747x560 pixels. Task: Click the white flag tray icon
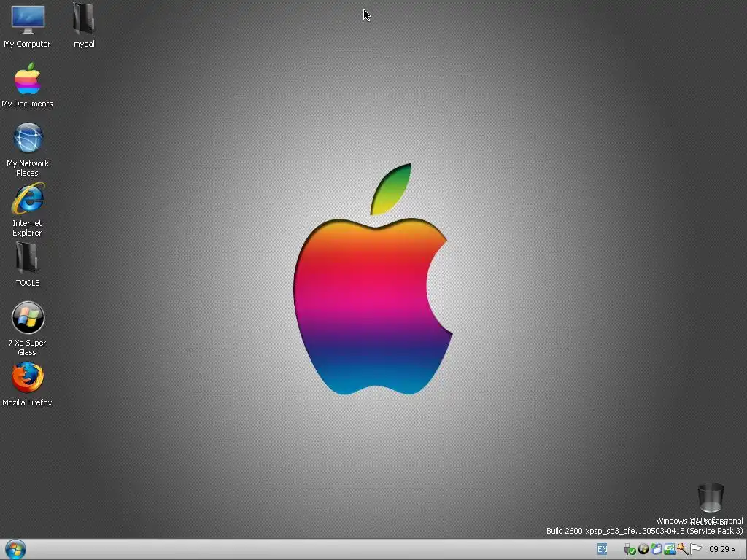pos(695,549)
